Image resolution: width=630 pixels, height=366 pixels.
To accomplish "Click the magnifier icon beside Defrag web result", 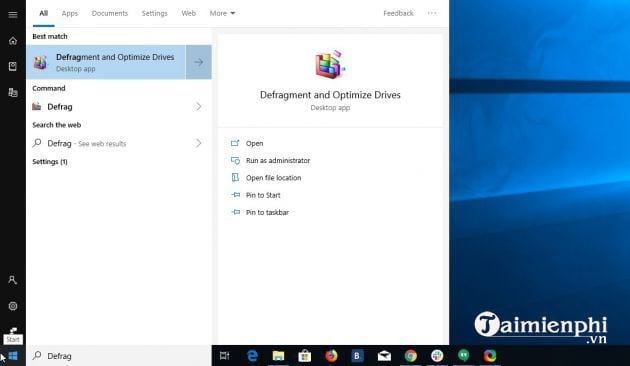I will pyautogui.click(x=37, y=143).
